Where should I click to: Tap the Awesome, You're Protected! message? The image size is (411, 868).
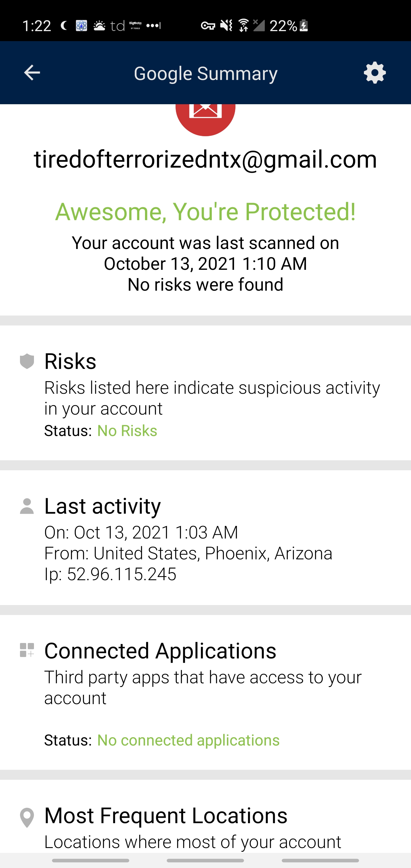click(x=205, y=212)
